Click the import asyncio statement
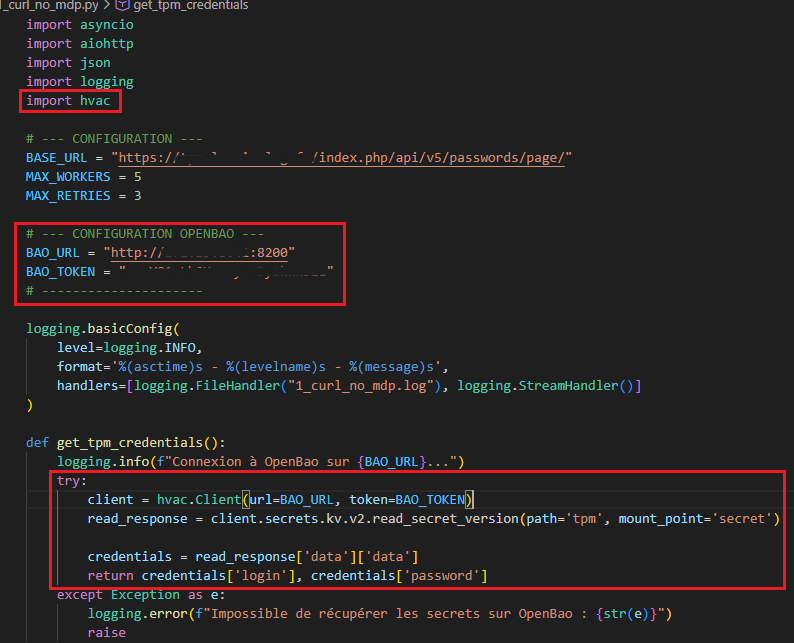The image size is (794, 643). pos(79,25)
